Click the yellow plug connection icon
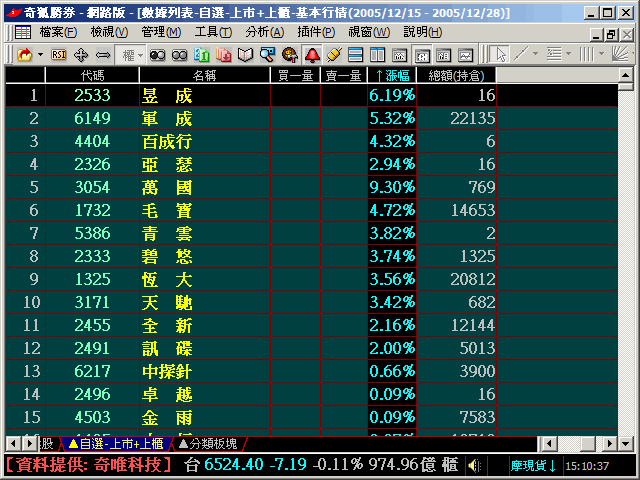The height and width of the screenshot is (480, 640). [334, 55]
